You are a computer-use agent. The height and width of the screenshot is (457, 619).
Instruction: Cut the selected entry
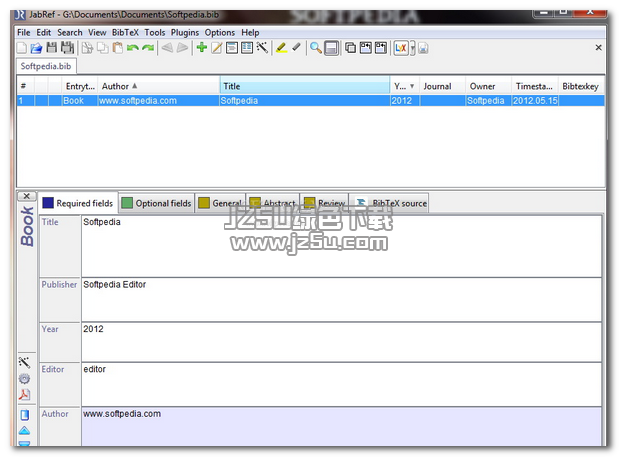coord(87,48)
